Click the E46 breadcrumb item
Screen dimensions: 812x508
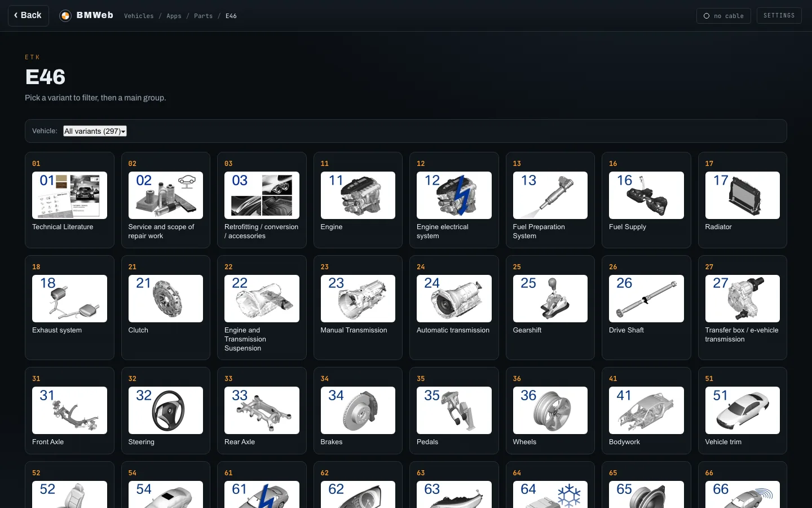pos(231,16)
